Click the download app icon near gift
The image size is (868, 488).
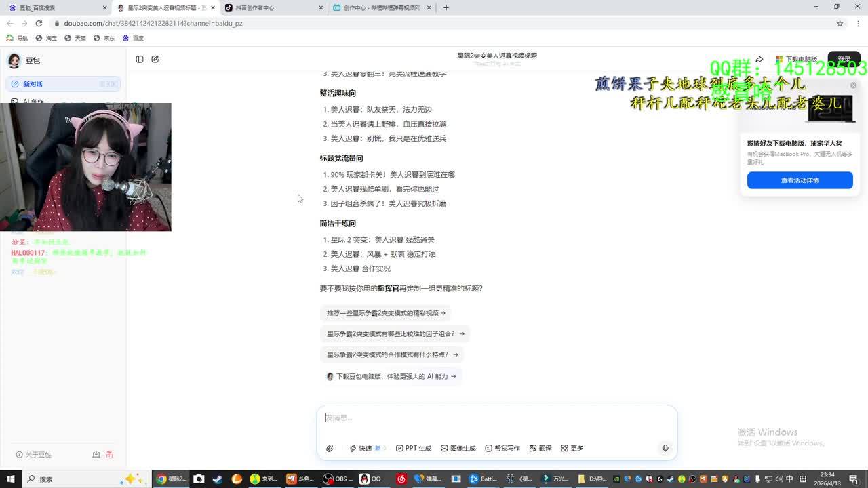point(96,455)
